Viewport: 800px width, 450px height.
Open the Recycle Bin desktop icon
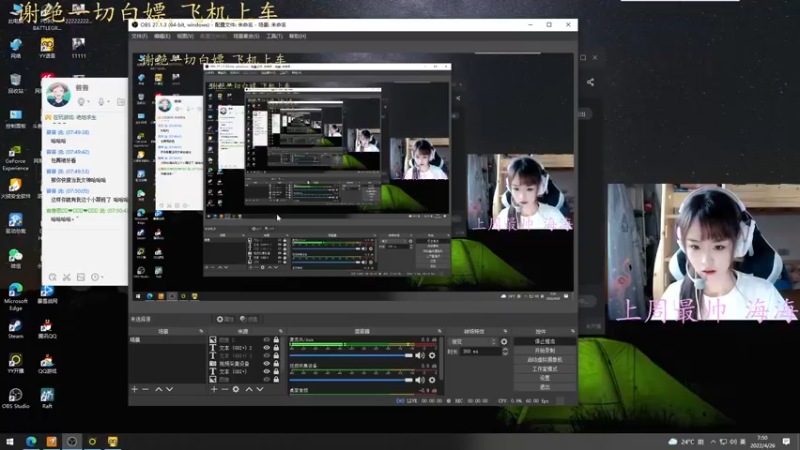pyautogui.click(x=15, y=83)
